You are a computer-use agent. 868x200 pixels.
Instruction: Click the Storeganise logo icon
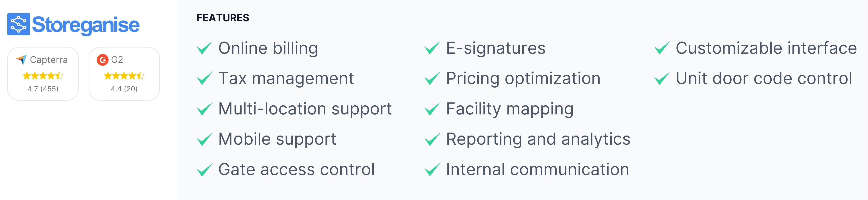tap(18, 24)
